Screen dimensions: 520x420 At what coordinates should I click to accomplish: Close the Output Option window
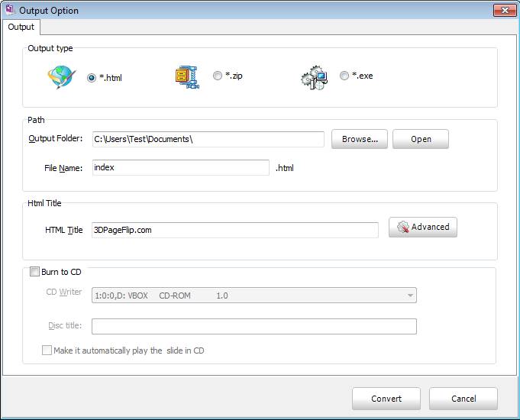(x=505, y=10)
